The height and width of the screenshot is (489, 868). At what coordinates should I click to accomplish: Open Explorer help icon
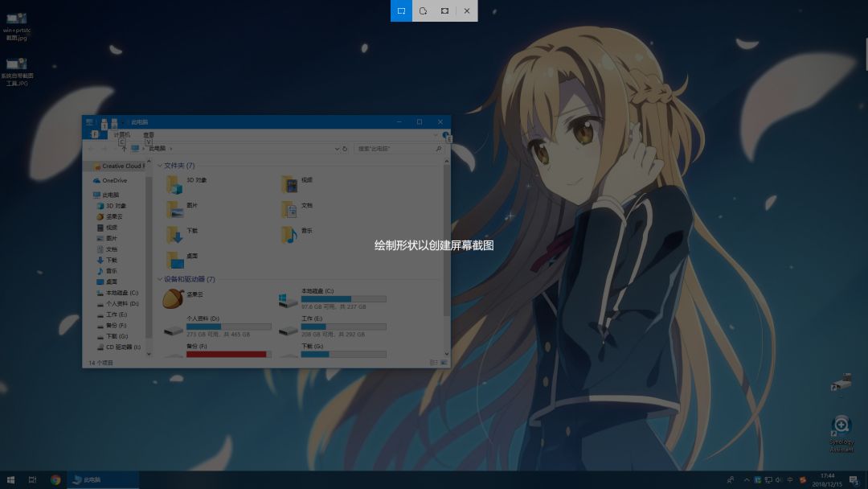coord(445,135)
